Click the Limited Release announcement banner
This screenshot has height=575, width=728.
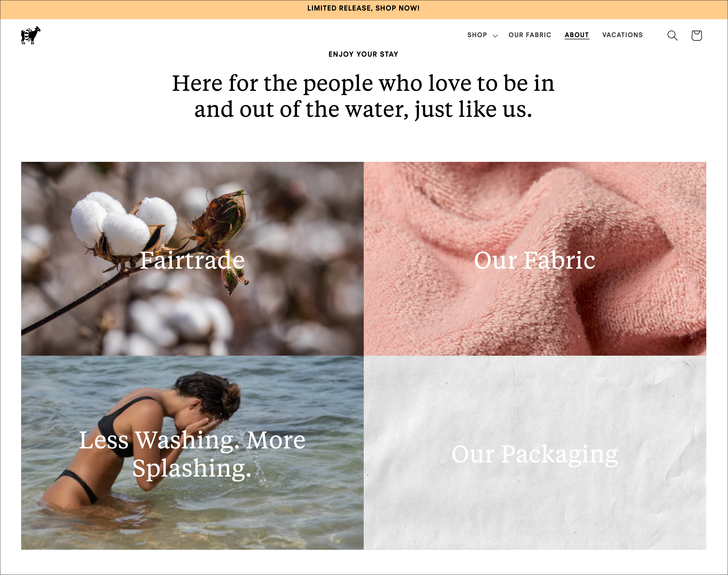pyautogui.click(x=364, y=9)
